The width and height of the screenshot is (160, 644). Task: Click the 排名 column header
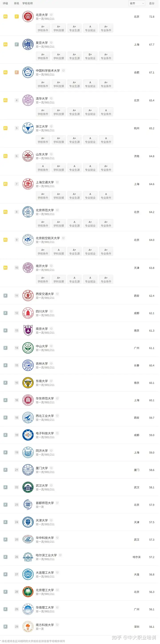coord(16,3)
